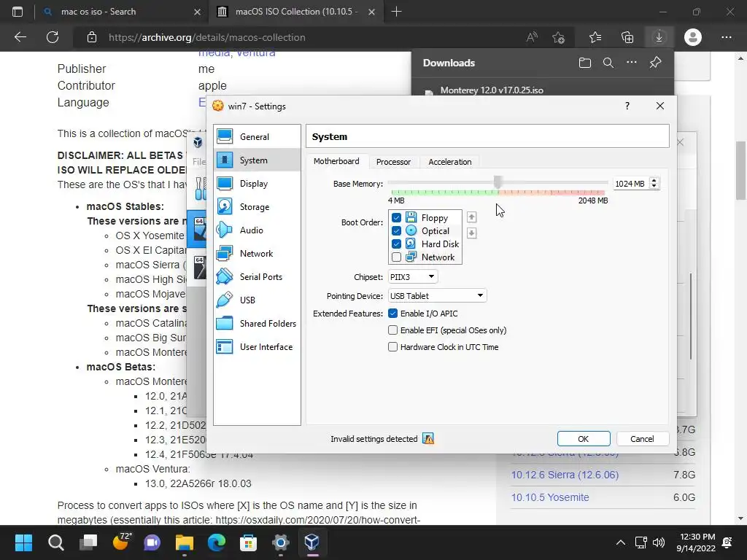Confirm settings with the OK button
The image size is (747, 560).
[x=584, y=438]
